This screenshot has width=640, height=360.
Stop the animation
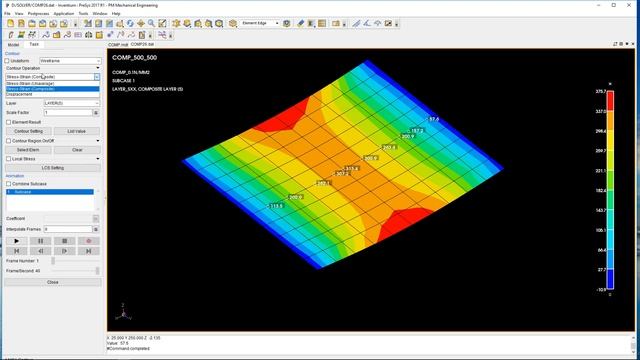point(64,241)
